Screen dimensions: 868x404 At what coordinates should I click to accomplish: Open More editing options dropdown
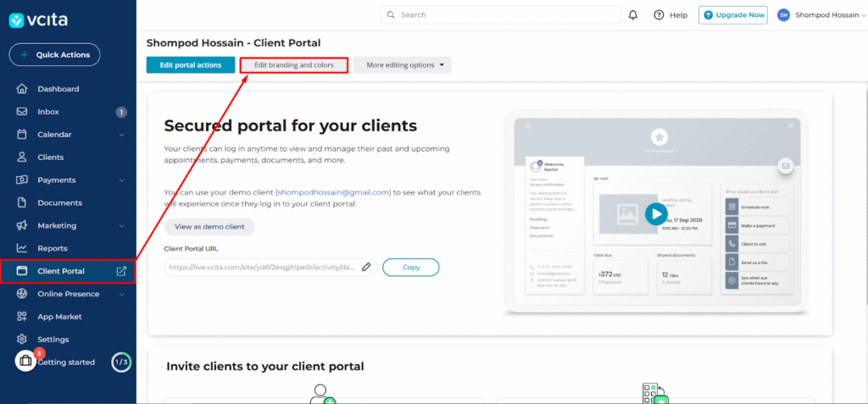pos(403,64)
